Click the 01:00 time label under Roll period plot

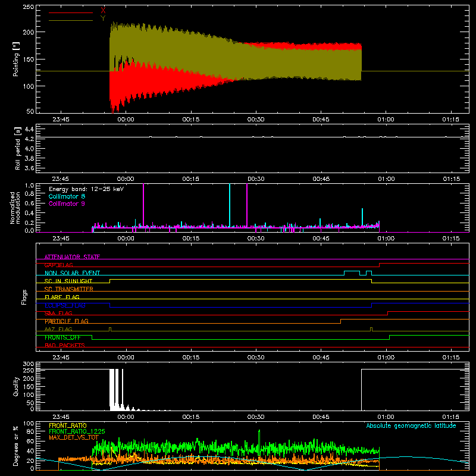386,179
